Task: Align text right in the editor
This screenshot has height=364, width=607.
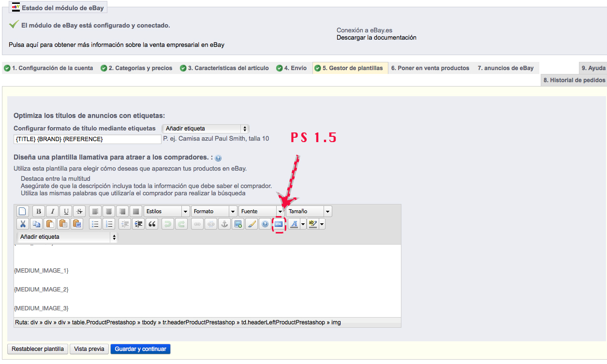Action: tap(122, 211)
